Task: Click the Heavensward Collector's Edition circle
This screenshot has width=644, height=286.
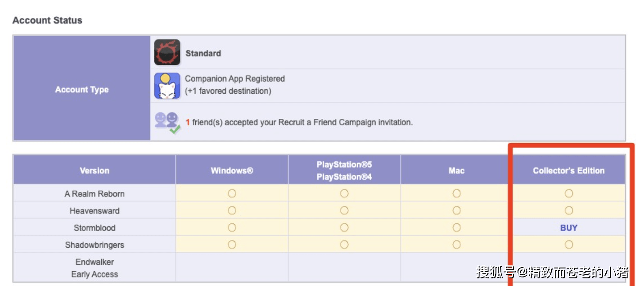Action: (x=569, y=210)
